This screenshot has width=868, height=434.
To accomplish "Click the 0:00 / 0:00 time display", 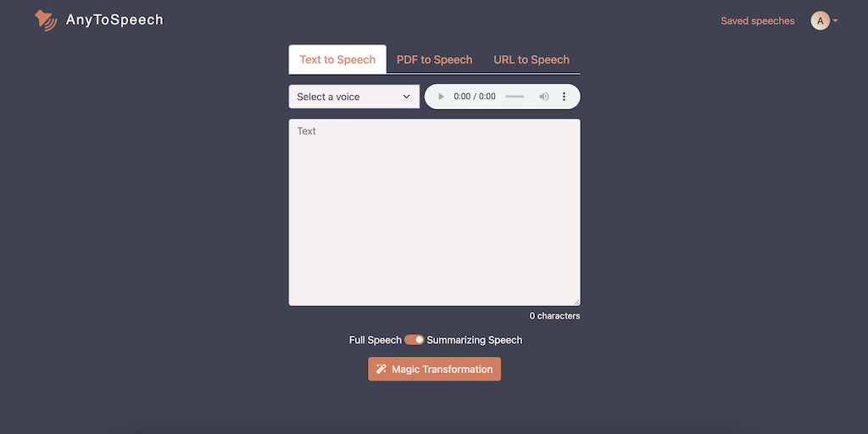I will (475, 97).
